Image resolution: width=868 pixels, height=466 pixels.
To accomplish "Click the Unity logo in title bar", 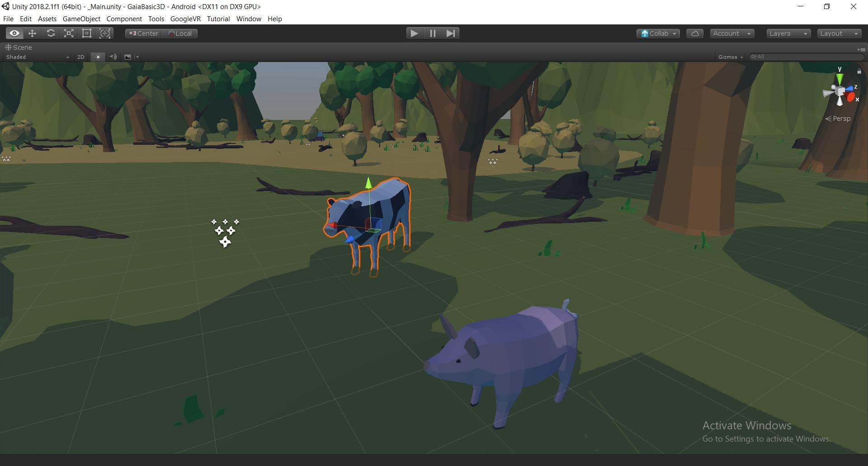I will click(x=5, y=6).
